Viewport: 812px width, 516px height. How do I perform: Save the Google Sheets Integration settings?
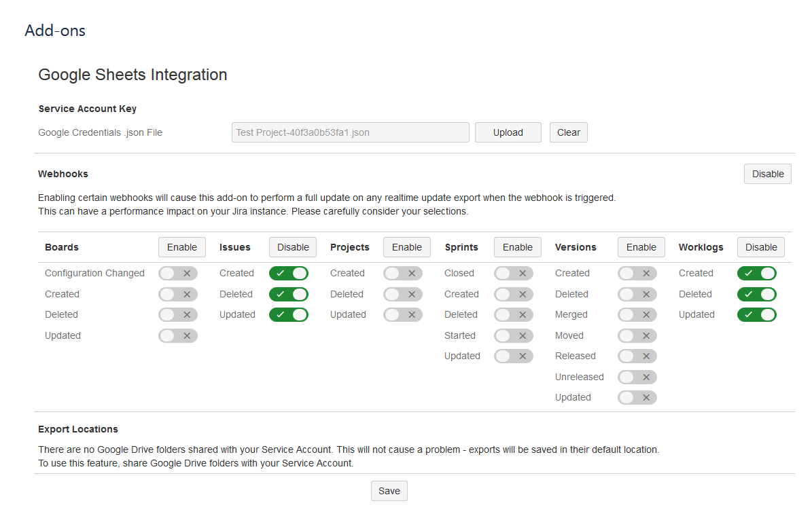(x=389, y=491)
